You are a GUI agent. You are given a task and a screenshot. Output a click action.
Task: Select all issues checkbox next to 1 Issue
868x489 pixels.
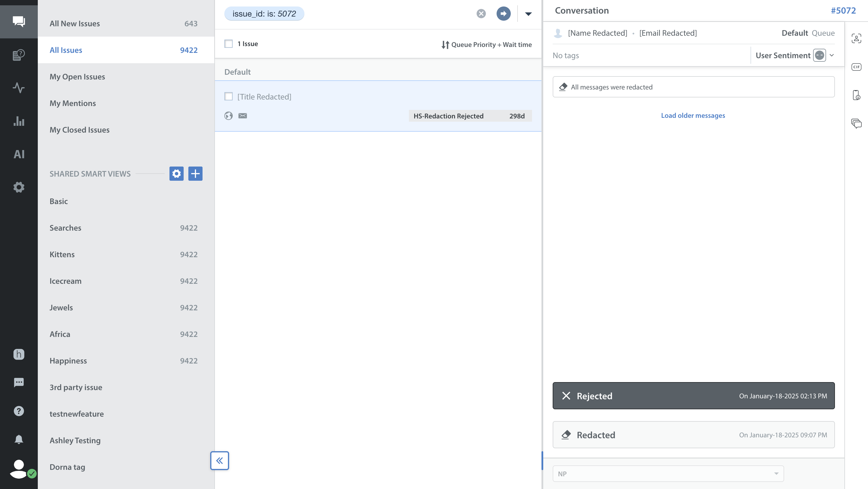coord(229,44)
